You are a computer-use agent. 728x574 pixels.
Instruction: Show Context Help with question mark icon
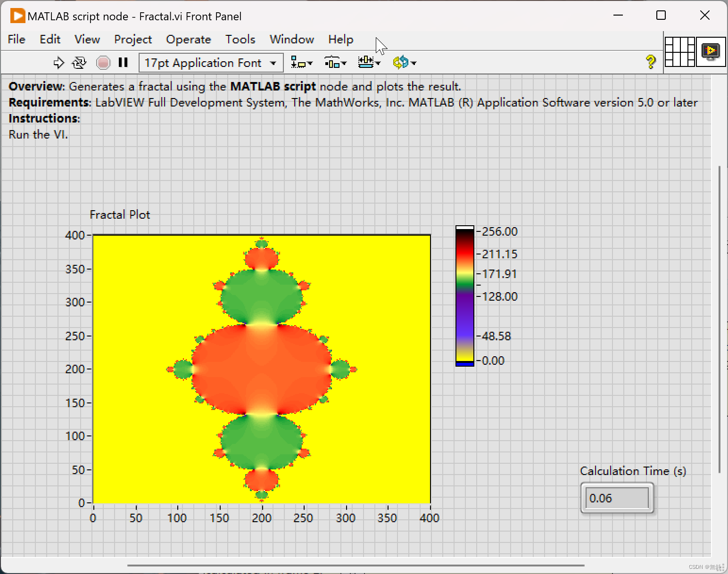coord(651,62)
